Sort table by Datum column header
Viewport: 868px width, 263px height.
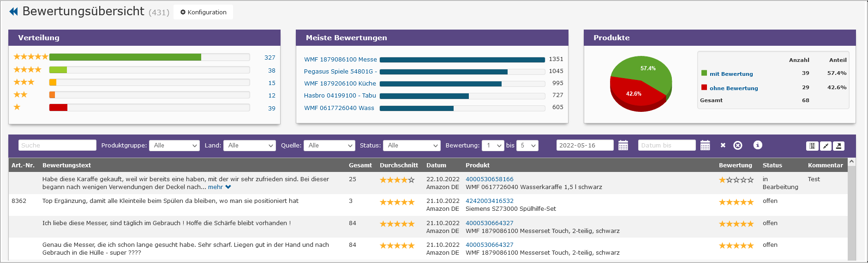(436, 165)
